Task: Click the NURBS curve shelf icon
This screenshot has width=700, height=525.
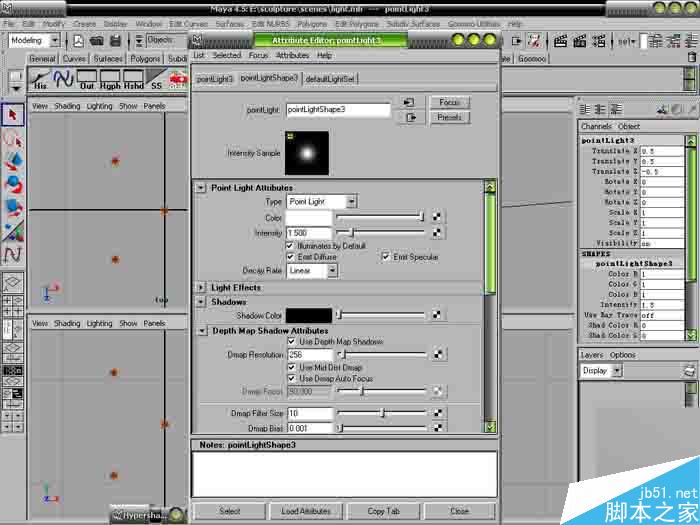Action: pyautogui.click(x=63, y=79)
